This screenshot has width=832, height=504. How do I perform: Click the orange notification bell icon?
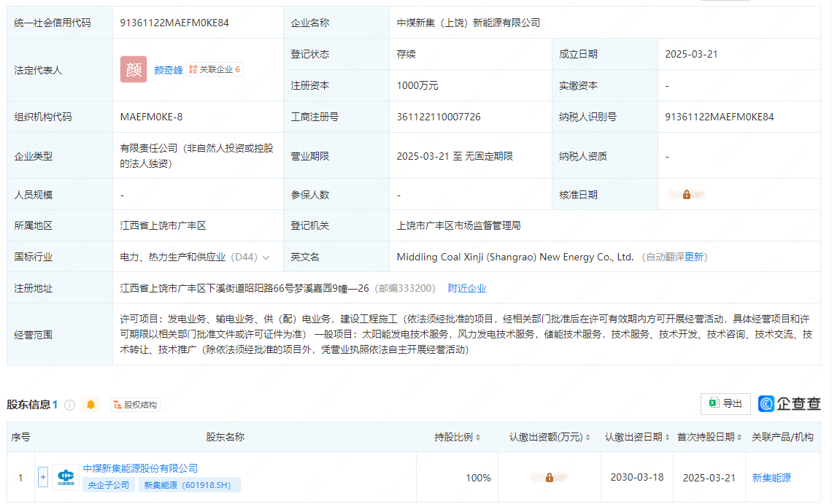tap(90, 405)
